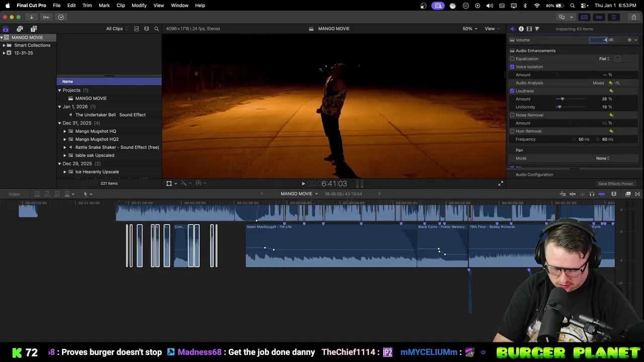
Task: Open the background tasks checkmark button
Action: click(x=61, y=17)
